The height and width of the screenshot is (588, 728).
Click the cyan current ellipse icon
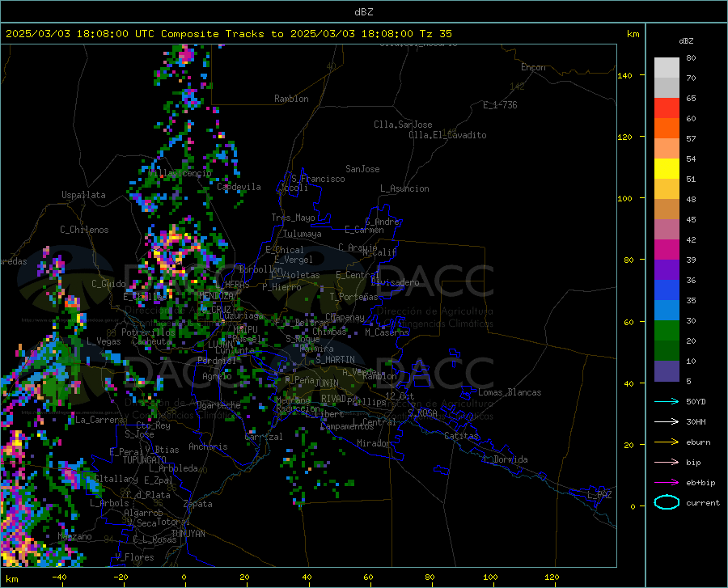point(667,502)
